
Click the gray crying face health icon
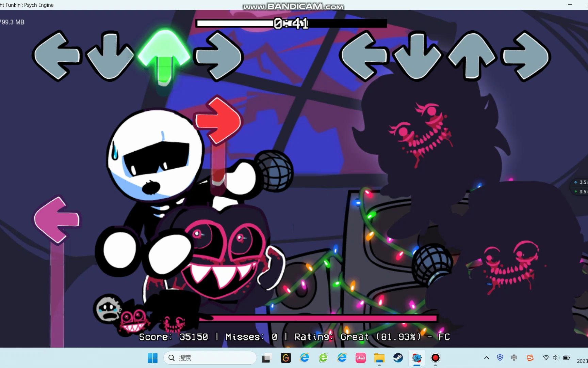coord(108,309)
